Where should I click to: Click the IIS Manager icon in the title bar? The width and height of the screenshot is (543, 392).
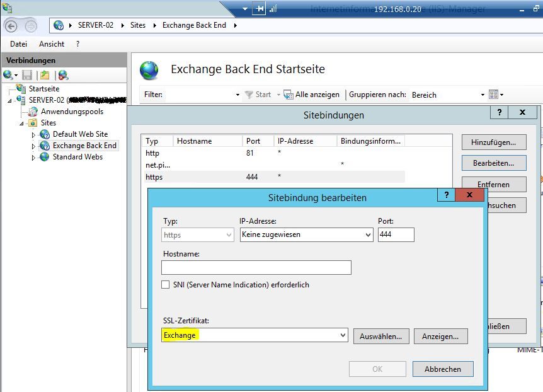[x=6, y=7]
